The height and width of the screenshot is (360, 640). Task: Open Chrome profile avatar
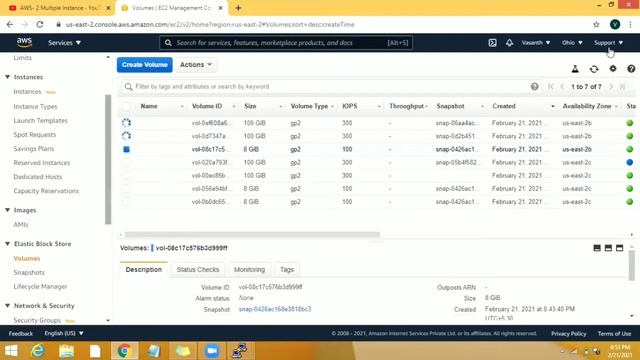(x=615, y=24)
